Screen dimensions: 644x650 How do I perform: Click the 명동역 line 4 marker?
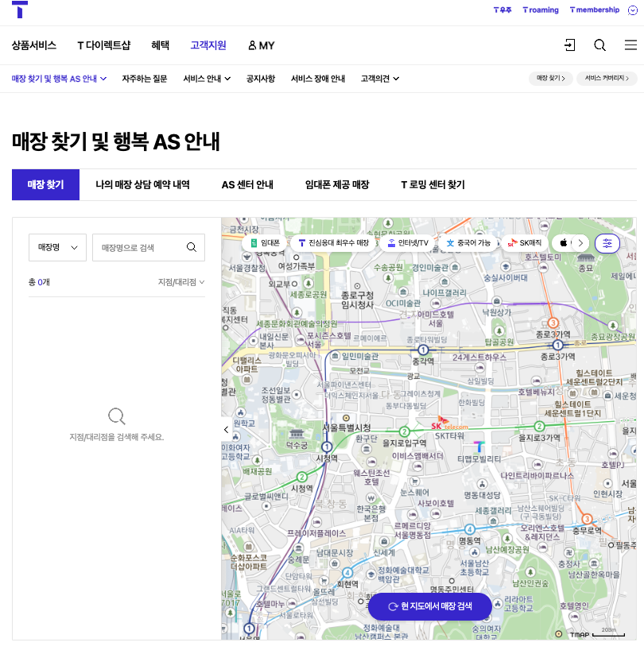click(x=469, y=529)
